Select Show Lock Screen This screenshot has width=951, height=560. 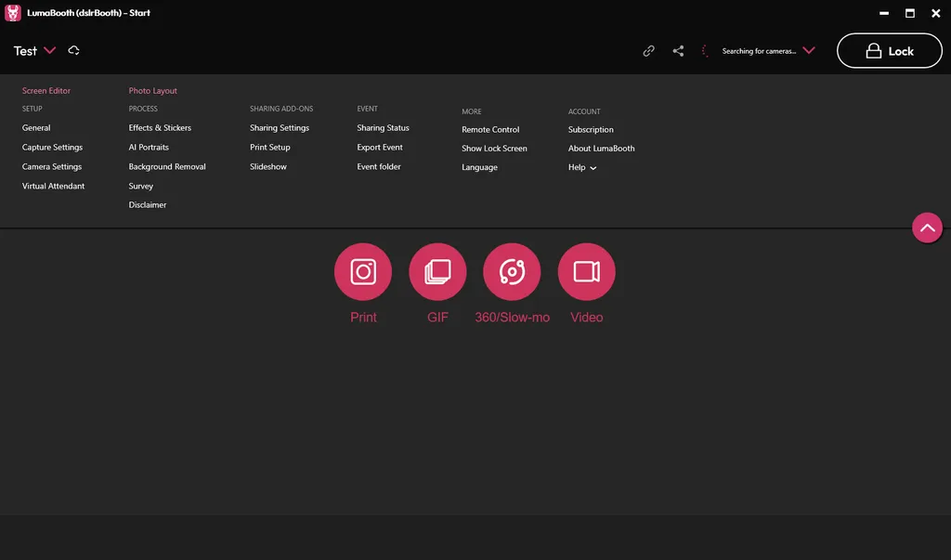tap(494, 149)
